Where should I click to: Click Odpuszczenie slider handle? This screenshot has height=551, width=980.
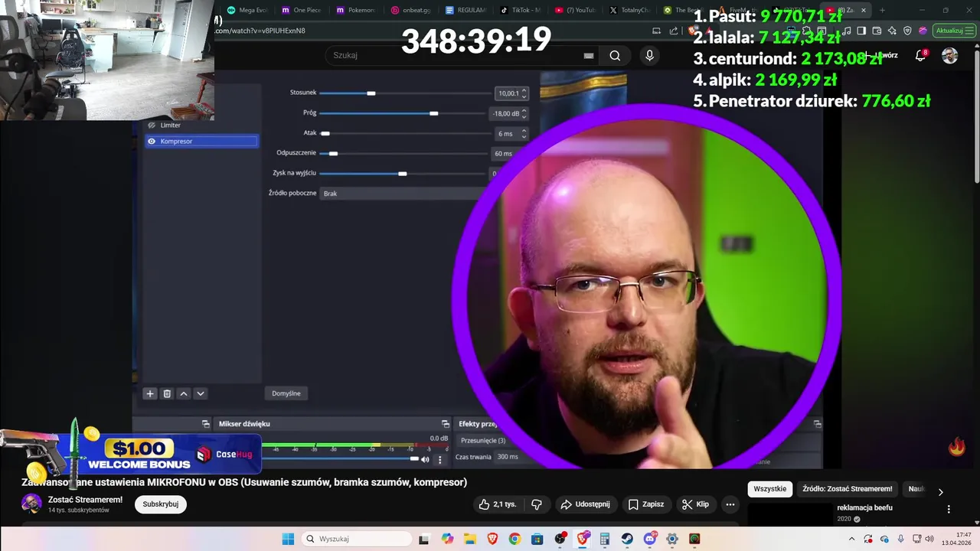[x=333, y=154]
